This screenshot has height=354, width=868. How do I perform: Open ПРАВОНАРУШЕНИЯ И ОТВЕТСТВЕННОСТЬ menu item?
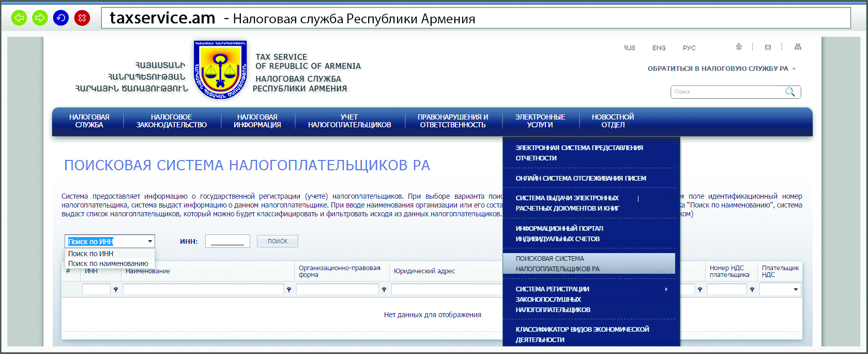tap(453, 121)
